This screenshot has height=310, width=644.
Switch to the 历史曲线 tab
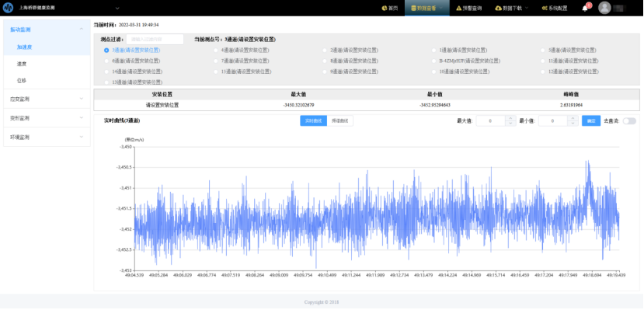339,120
